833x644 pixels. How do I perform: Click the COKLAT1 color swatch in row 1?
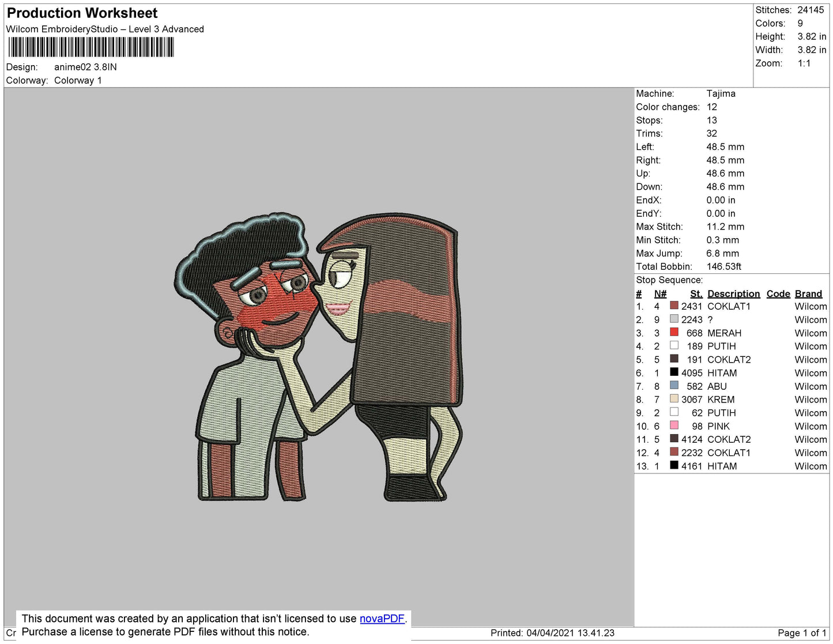tap(674, 306)
